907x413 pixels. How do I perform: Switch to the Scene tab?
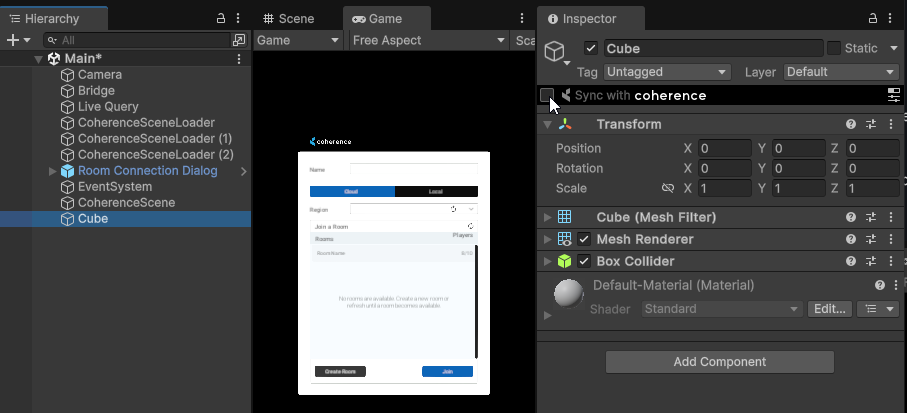click(289, 19)
